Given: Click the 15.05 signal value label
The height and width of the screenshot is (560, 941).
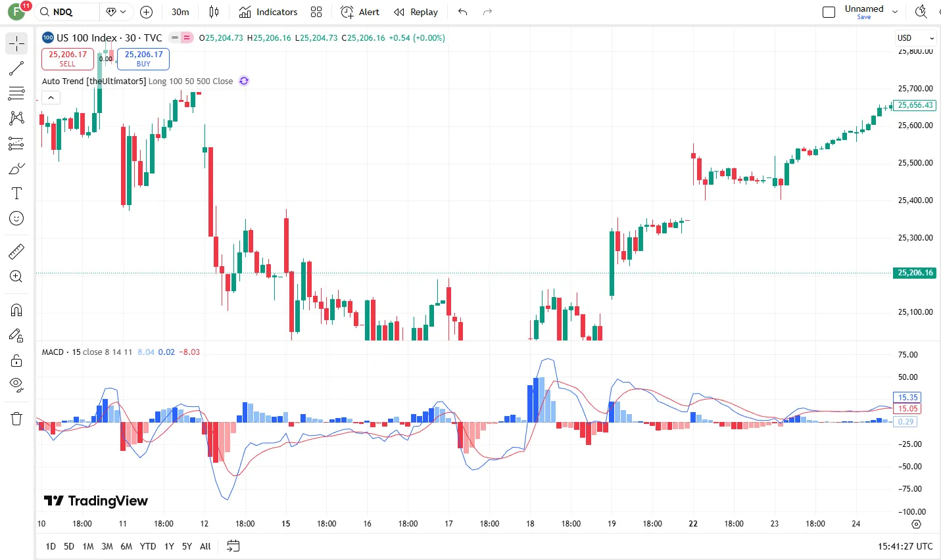Looking at the screenshot, I should pos(907,408).
